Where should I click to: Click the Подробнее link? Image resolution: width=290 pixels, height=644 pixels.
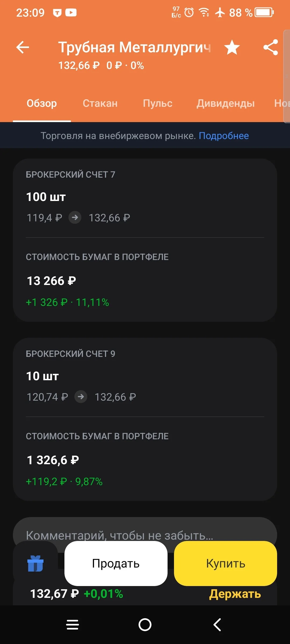(x=224, y=136)
